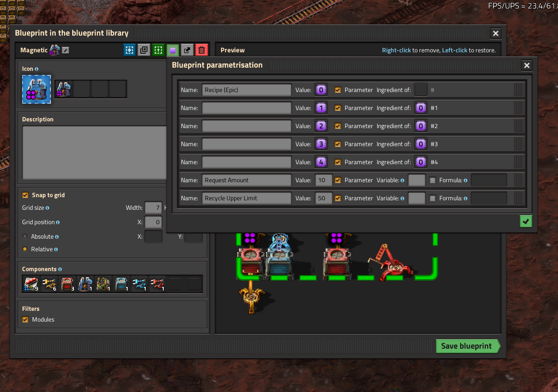558x392 pixels.
Task: Click the Ingredient of icon for #4 row
Action: [420, 162]
